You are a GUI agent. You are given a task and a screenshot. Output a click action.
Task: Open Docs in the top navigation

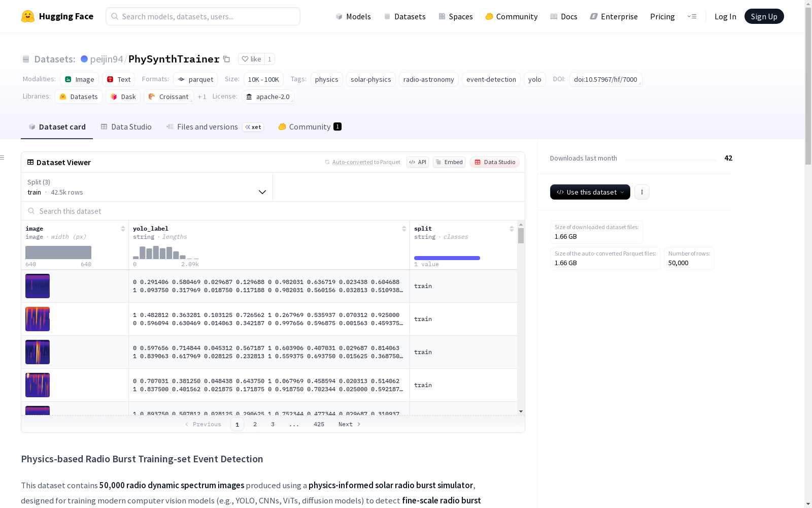pyautogui.click(x=564, y=16)
